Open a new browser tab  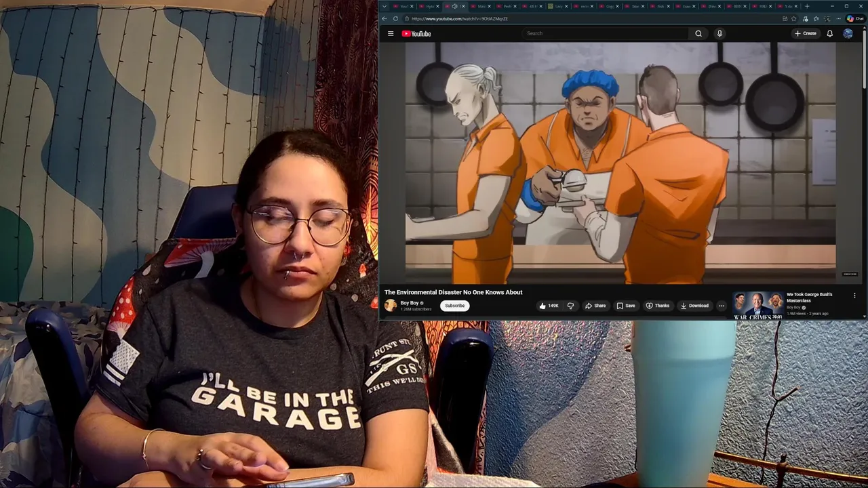807,6
